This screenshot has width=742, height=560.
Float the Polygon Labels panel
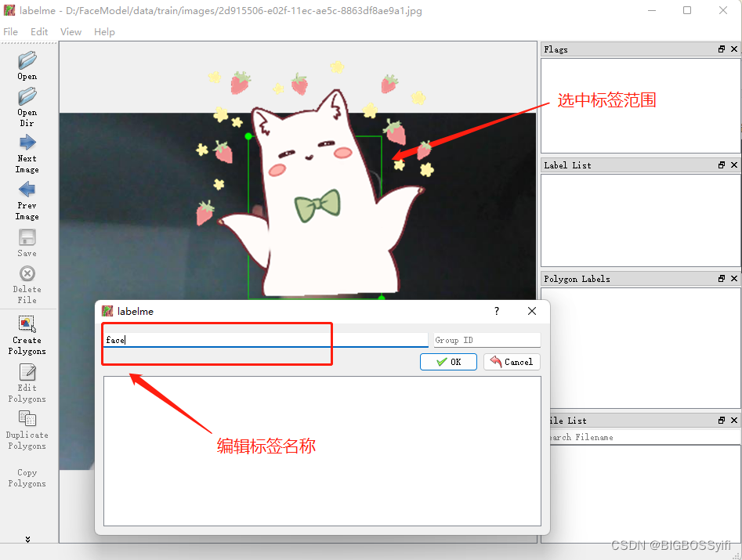(722, 279)
